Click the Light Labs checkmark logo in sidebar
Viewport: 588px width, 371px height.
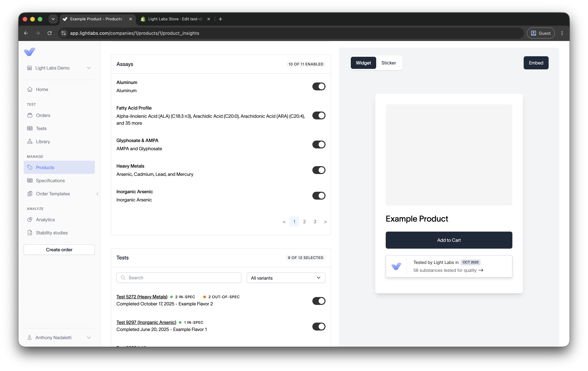click(x=29, y=52)
